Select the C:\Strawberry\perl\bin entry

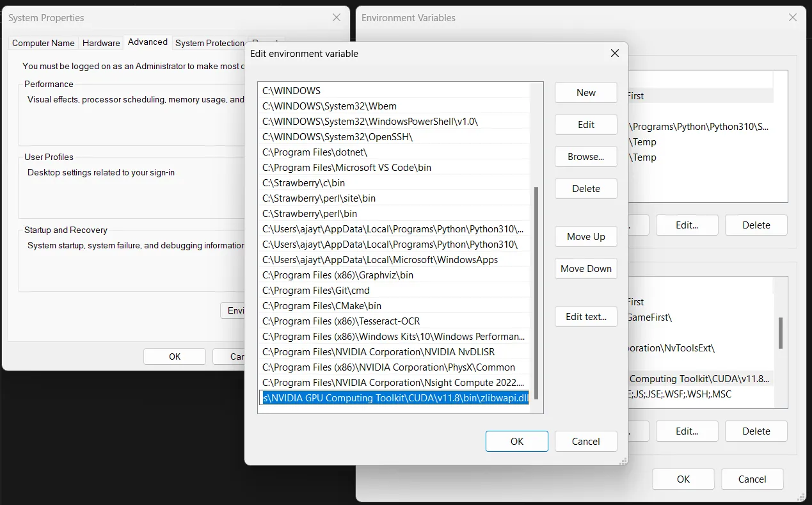pos(395,214)
